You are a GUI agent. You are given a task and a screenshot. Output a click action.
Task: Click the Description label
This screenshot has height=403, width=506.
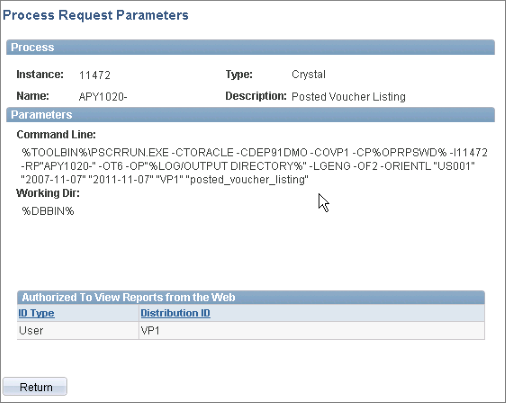point(256,96)
